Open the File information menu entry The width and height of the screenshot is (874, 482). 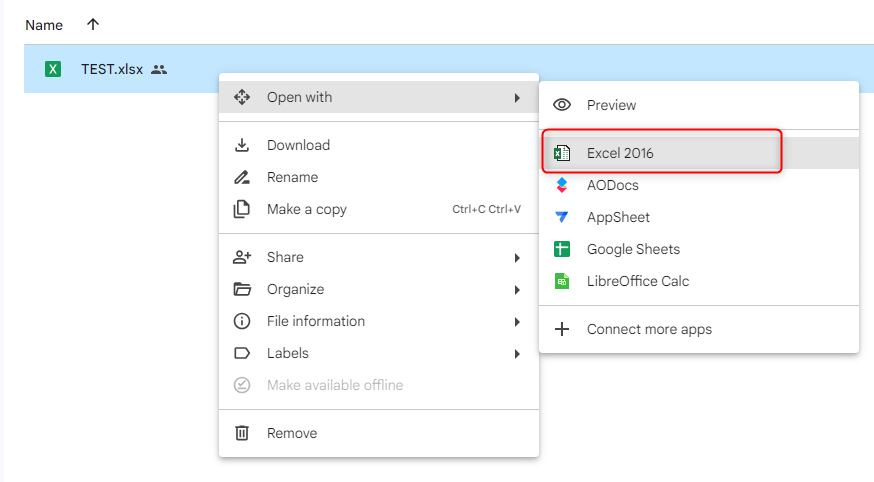click(379, 322)
